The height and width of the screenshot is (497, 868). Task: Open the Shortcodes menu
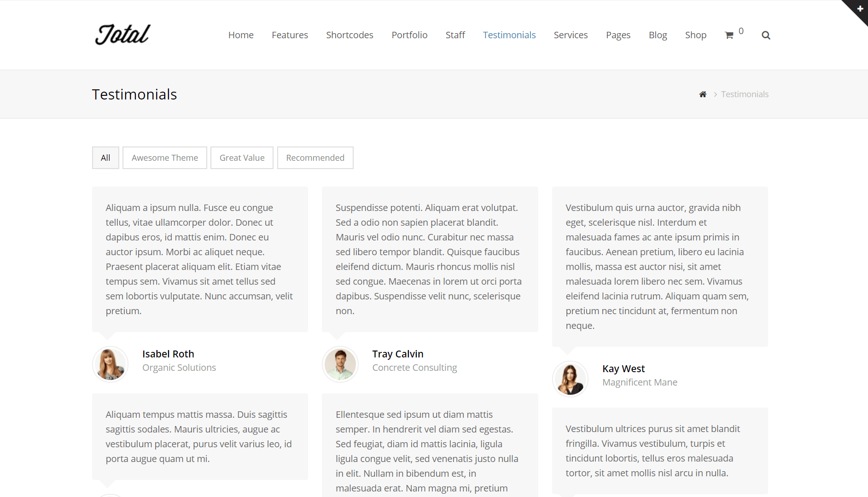(350, 35)
